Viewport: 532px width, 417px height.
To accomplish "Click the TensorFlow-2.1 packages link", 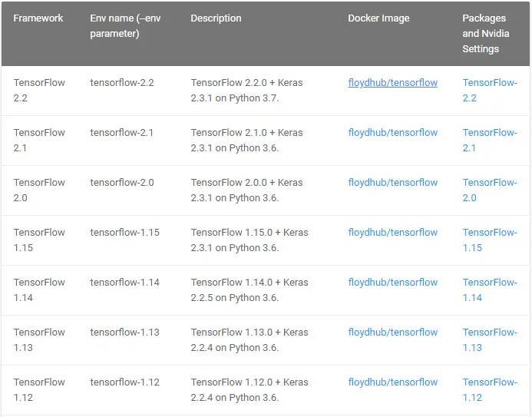I will (489, 141).
